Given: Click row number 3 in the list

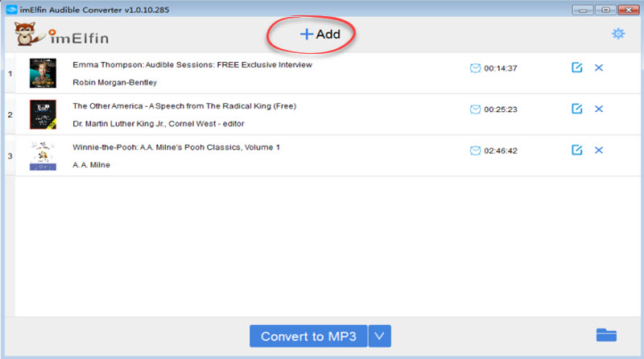Looking at the screenshot, I should point(10,156).
